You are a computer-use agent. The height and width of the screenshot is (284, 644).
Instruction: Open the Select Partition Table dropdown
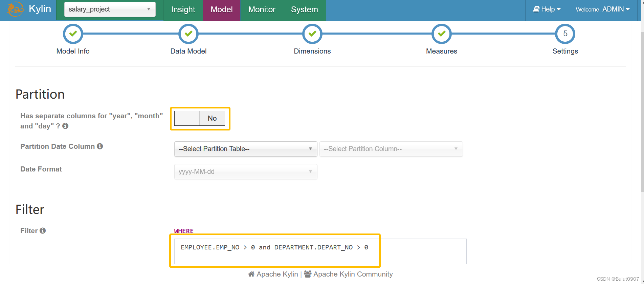(x=246, y=149)
